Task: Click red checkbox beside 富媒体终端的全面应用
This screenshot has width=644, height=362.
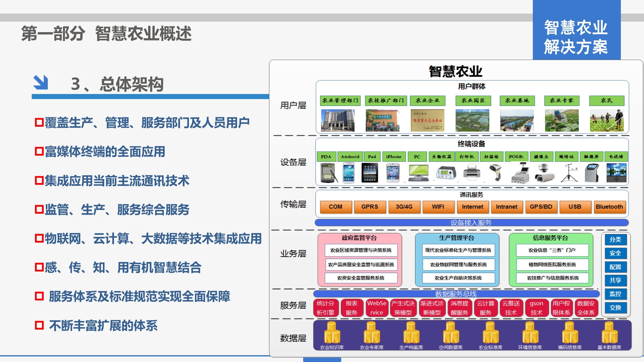Action: pos(39,151)
